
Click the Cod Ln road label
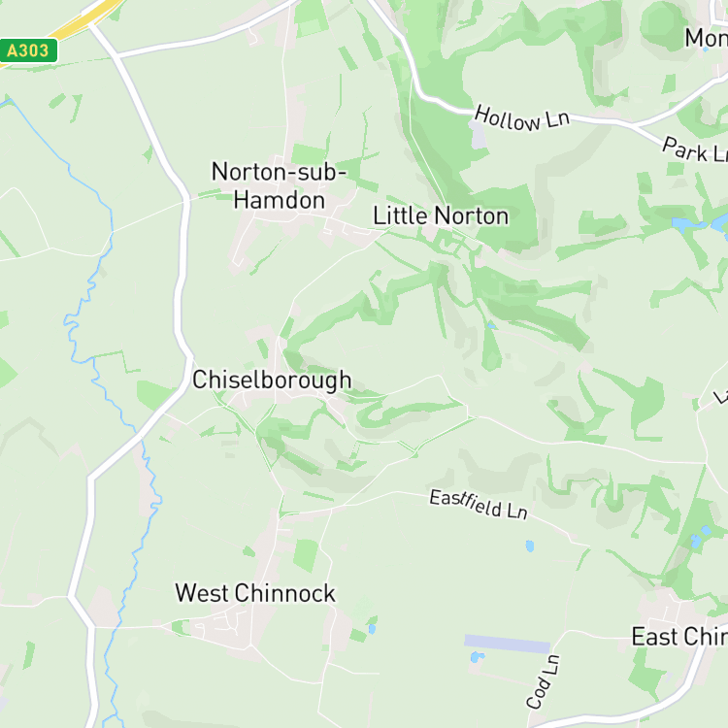pyautogui.click(x=544, y=681)
